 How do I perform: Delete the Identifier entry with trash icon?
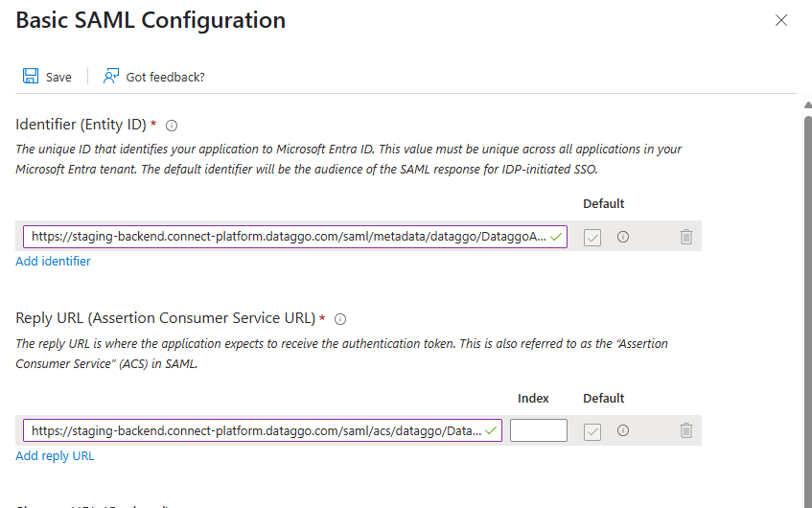686,237
